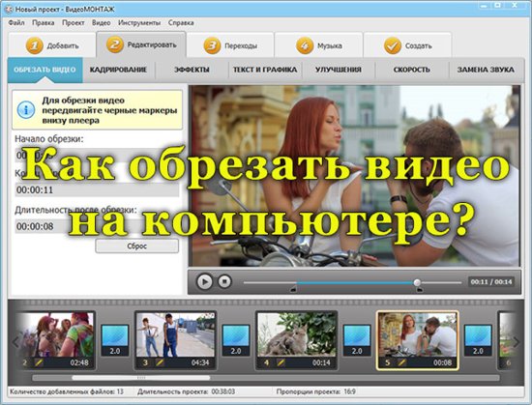
Task: Open the Инструменты menu
Action: click(139, 22)
